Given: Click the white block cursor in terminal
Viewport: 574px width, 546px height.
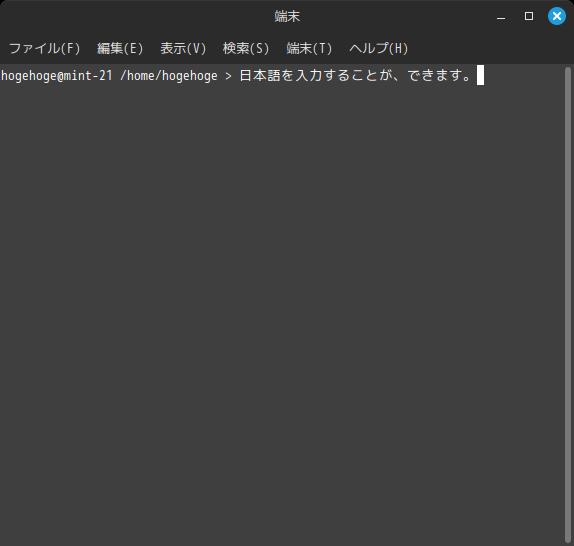Looking at the screenshot, I should [480, 75].
